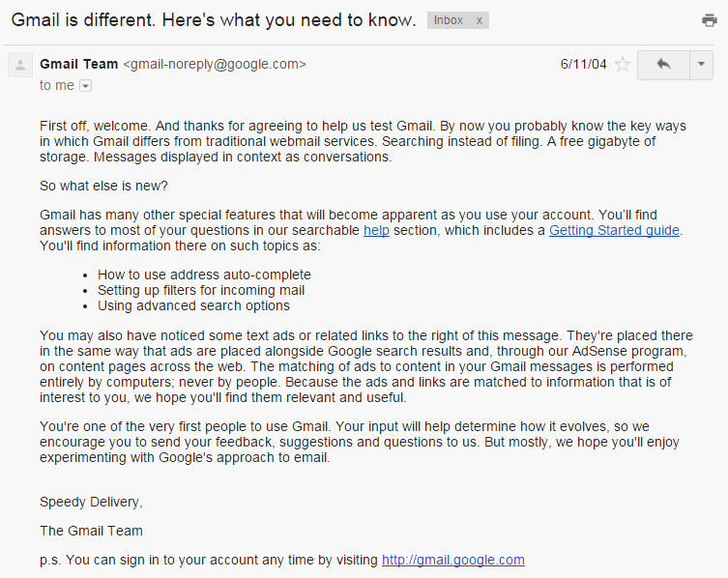This screenshot has height=578, width=728.
Task: Star this Gmail Team message
Action: pyautogui.click(x=623, y=64)
